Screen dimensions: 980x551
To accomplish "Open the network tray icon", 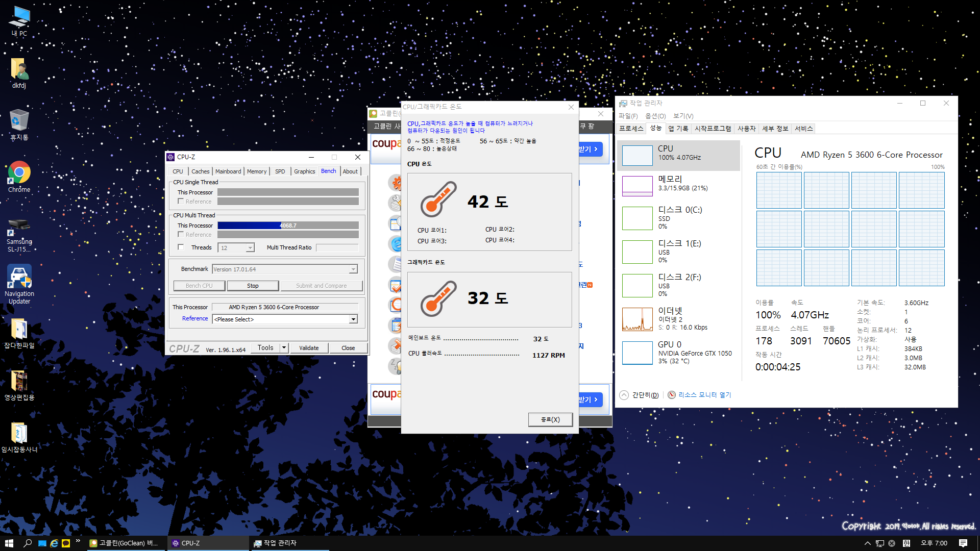I will pos(880,543).
